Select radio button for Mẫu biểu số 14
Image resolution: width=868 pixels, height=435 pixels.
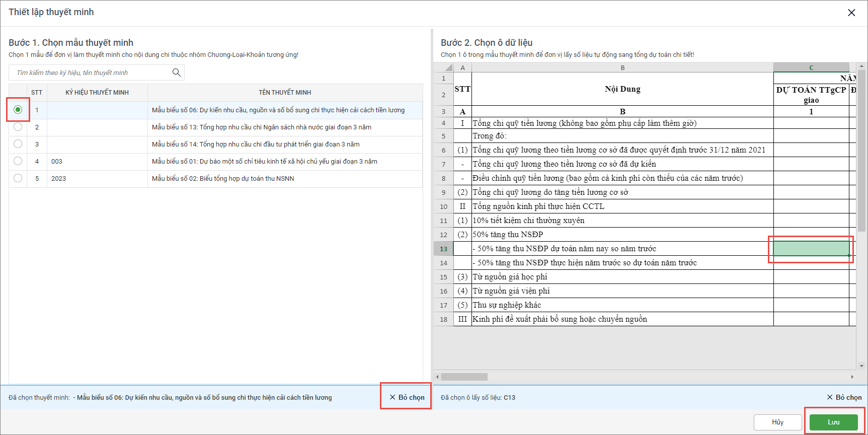[x=18, y=144]
